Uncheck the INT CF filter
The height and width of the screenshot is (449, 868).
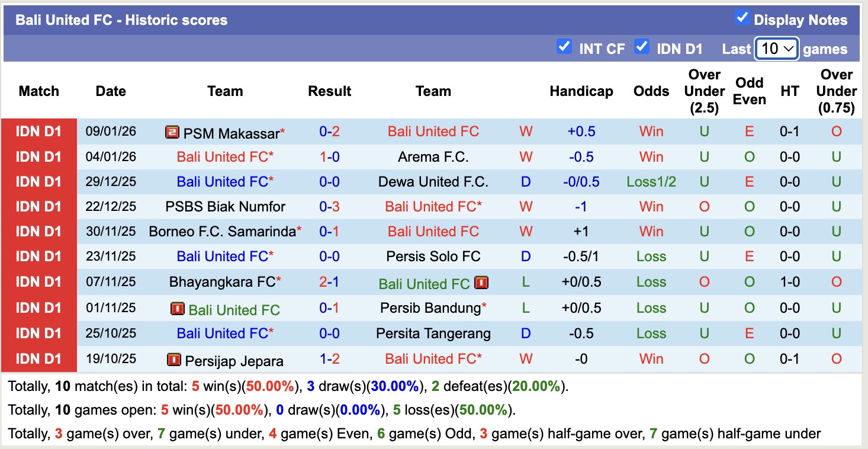564,46
